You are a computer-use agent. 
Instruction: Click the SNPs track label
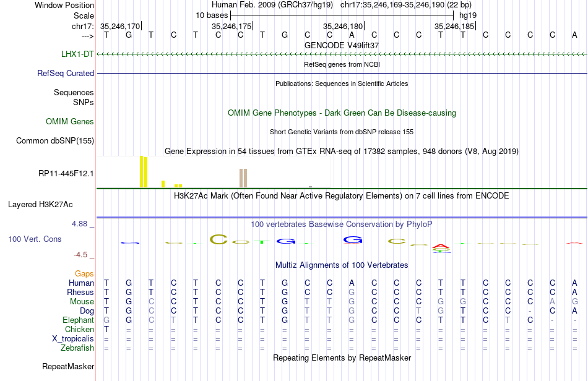[84, 102]
